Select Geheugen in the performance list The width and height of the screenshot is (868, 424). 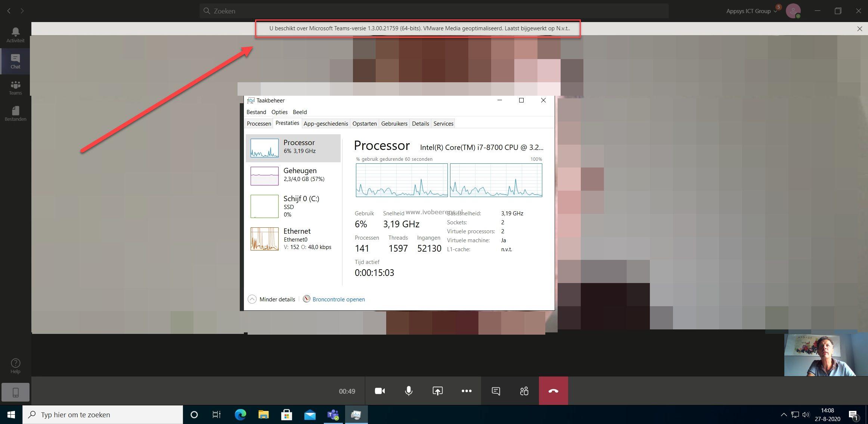(x=293, y=176)
